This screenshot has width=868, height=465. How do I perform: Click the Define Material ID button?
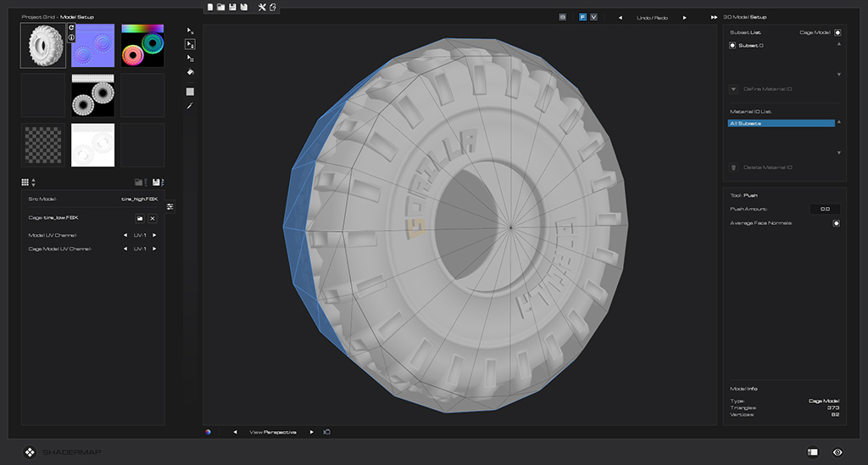[x=733, y=89]
